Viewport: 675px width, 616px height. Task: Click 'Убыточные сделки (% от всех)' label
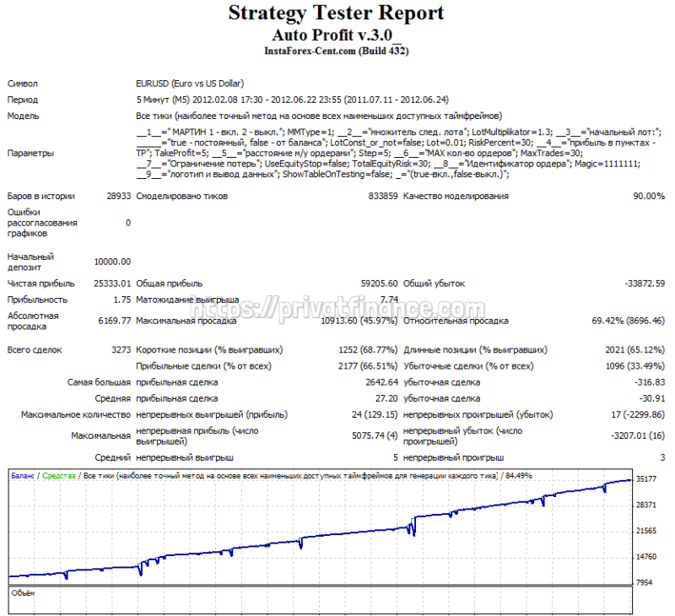click(468, 366)
